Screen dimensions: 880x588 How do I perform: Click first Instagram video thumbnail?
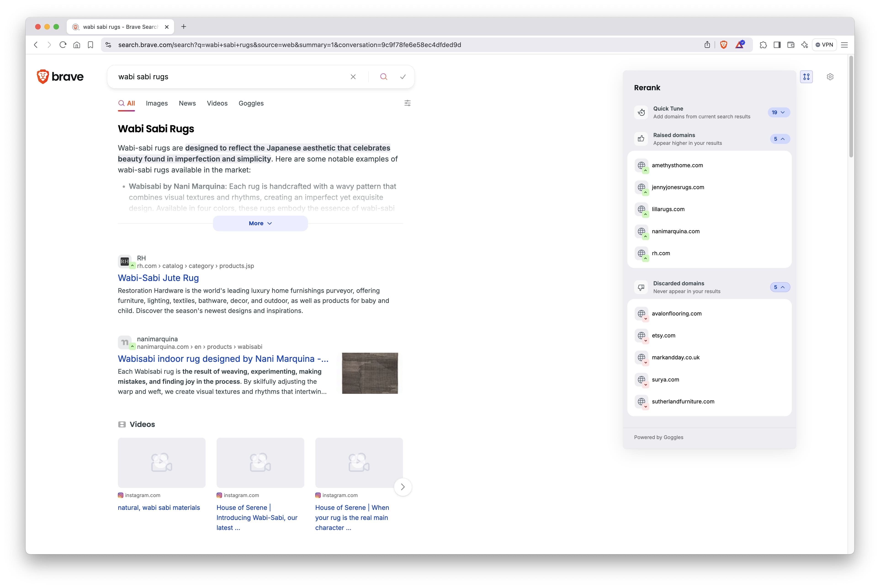[162, 463]
